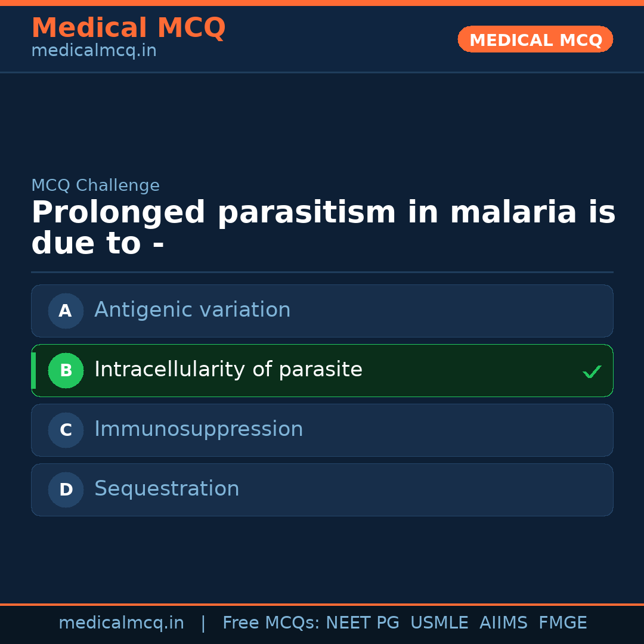This screenshot has width=644, height=644.
Task: Click the Medical MCQ header title
Action: 128,28
